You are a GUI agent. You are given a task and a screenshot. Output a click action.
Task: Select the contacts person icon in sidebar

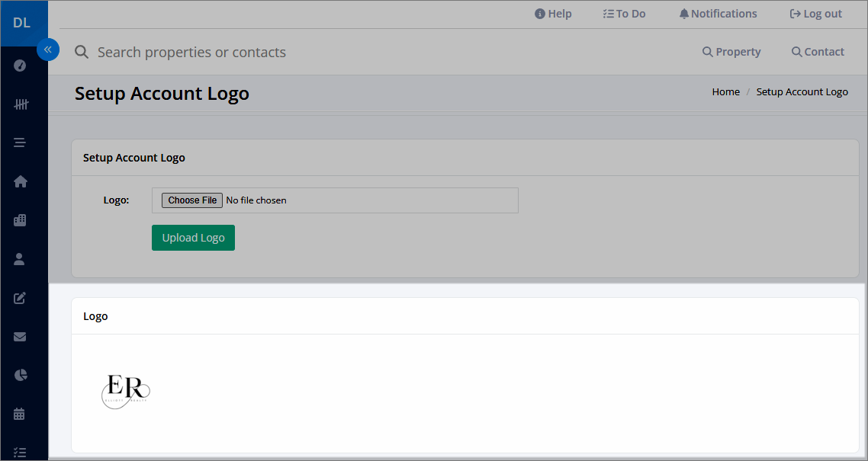[19, 258]
